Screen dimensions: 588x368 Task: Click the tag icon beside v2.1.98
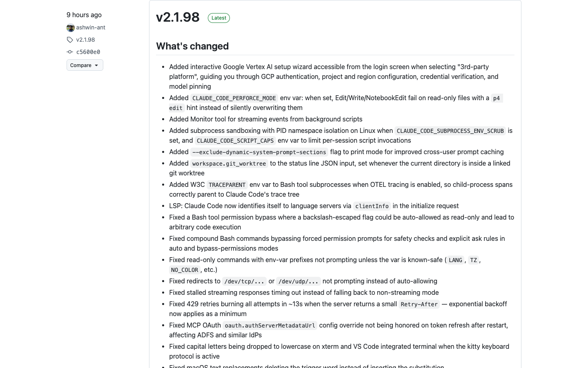70,40
